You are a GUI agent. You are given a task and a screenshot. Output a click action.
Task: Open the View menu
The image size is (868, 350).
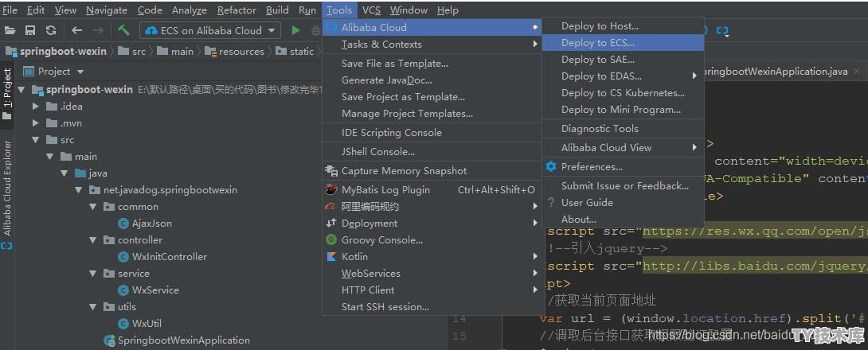66,10
